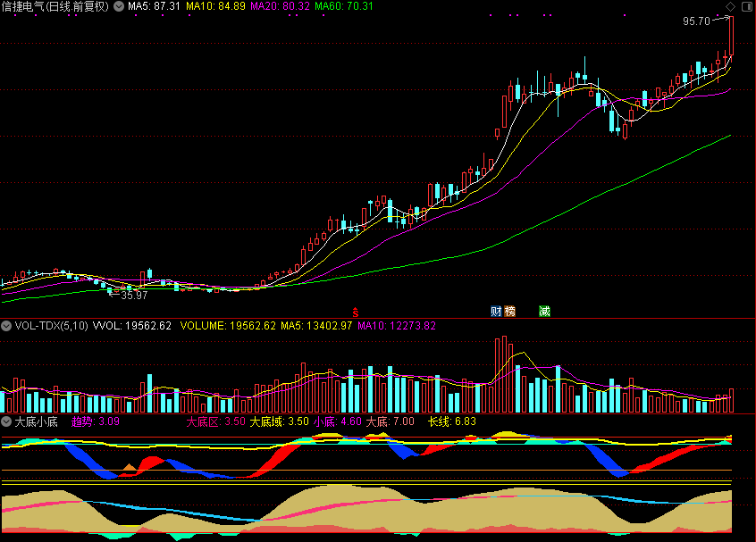
Task: Click the last red candlestick on chart
Action: point(731,36)
